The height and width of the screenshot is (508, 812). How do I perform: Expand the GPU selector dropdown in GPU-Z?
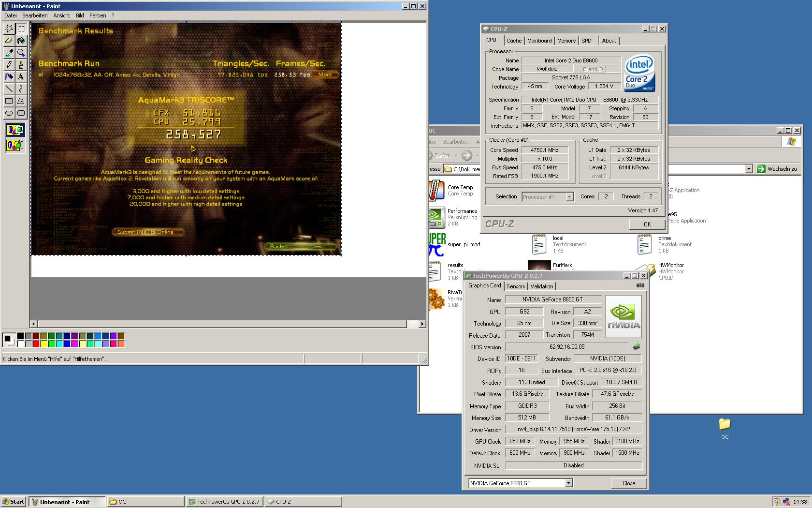[568, 483]
